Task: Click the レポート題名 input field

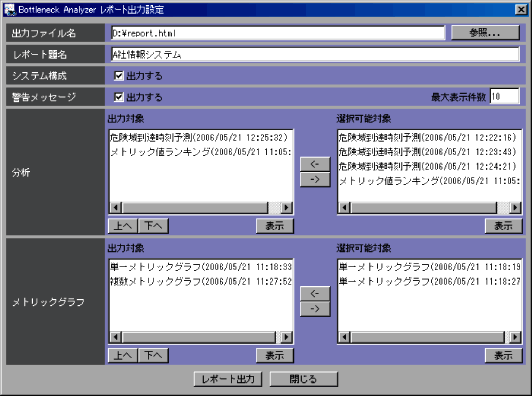Action: 315,54
